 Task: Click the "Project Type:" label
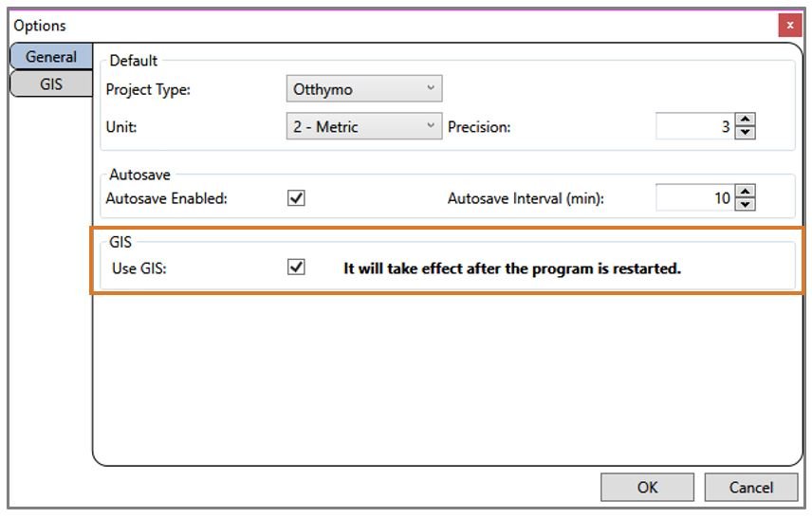(x=148, y=90)
